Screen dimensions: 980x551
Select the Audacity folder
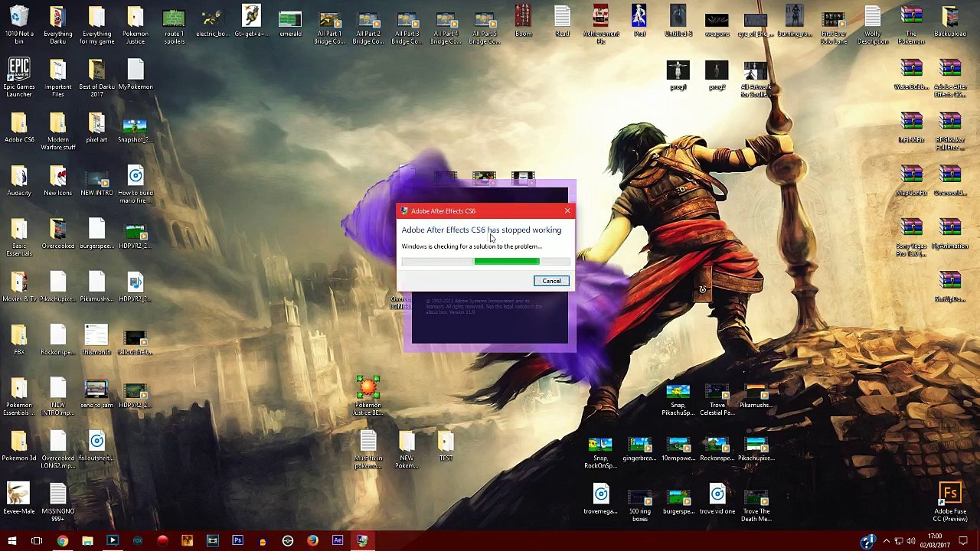(x=19, y=179)
